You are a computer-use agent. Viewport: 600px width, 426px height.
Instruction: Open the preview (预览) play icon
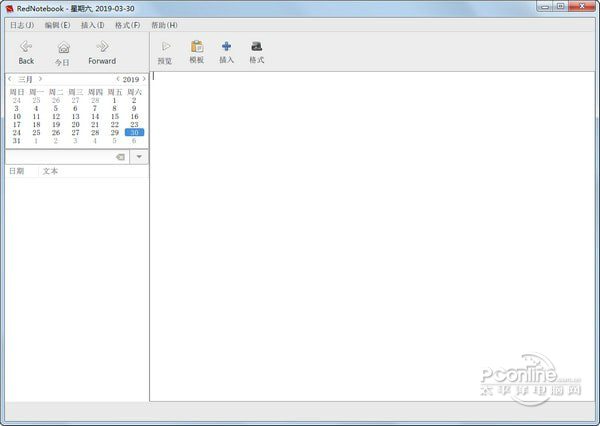coord(166,46)
